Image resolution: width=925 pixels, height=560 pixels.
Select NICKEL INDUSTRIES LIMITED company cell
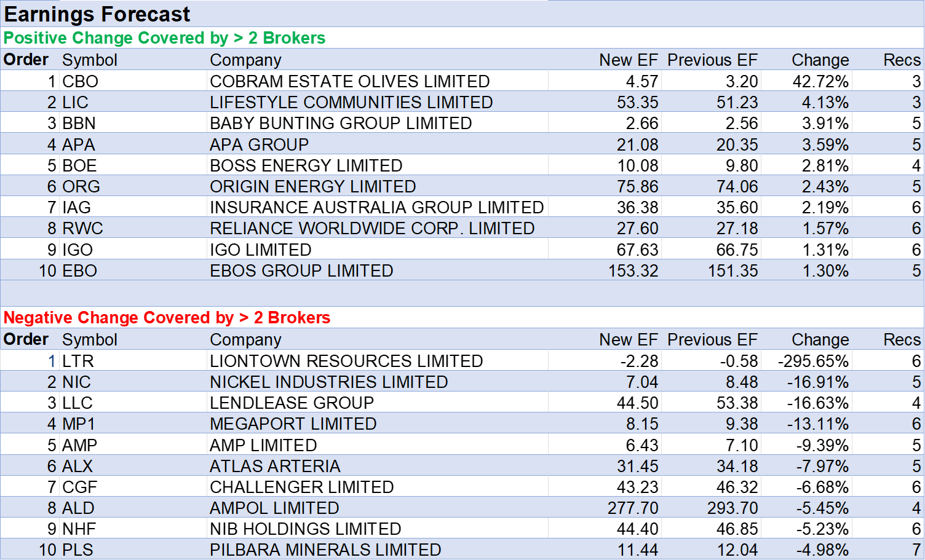click(328, 382)
